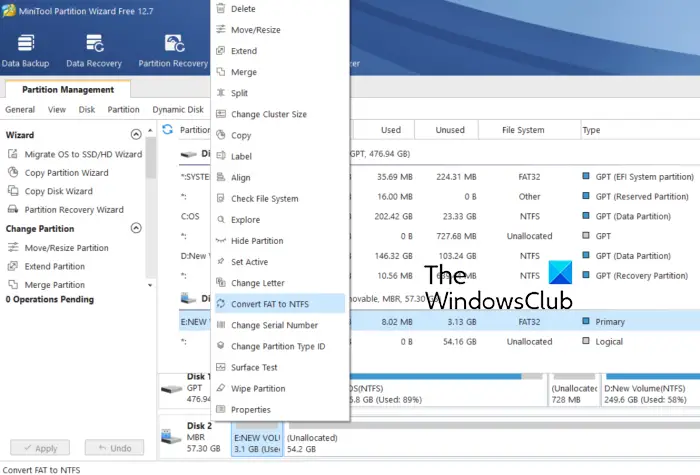Click the Align icon in context menu
Image resolution: width=700 pixels, height=475 pixels.
coord(221,177)
